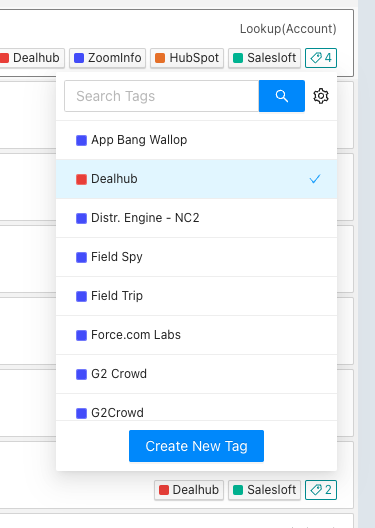Select the Field Trip tag
This screenshot has width=375, height=528.
[196, 296]
